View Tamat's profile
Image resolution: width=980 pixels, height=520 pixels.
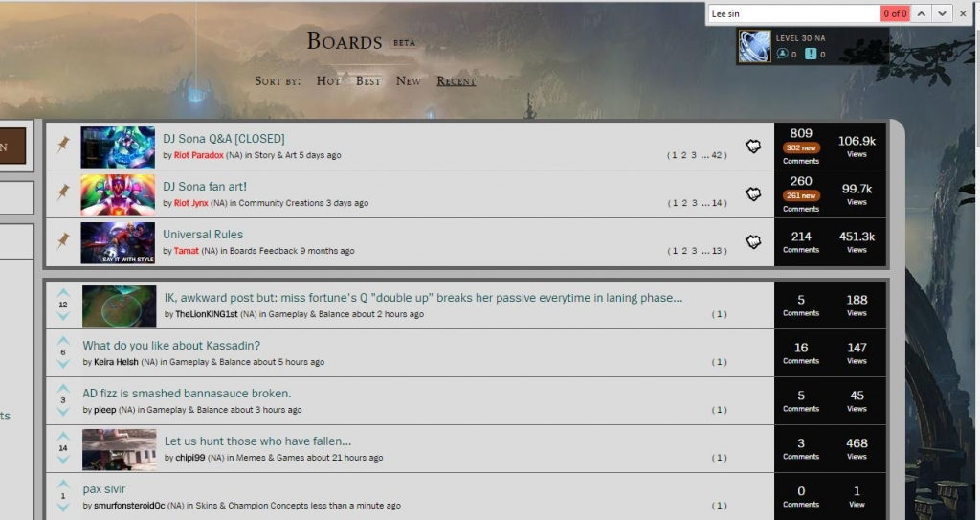coord(187,251)
